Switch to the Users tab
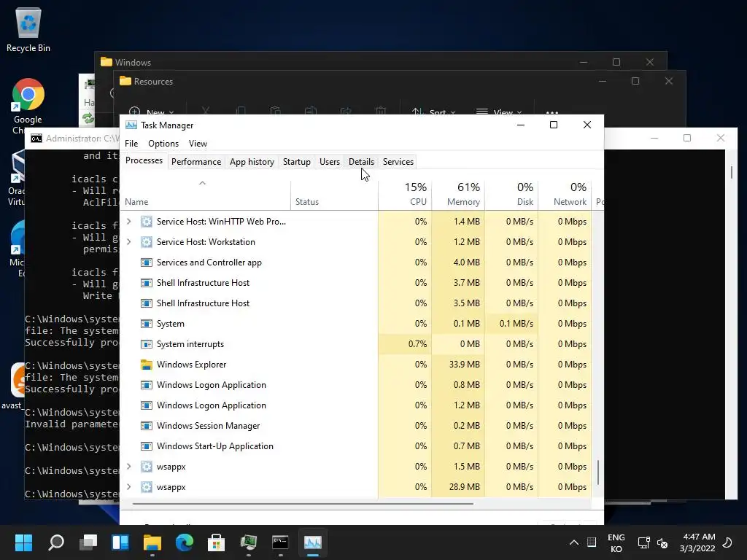The image size is (747, 560). [x=330, y=161]
